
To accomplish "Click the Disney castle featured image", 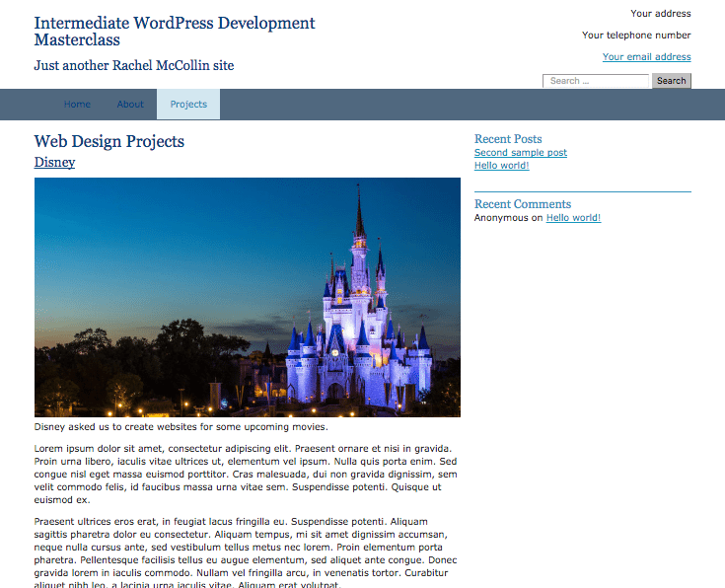I will (247, 297).
